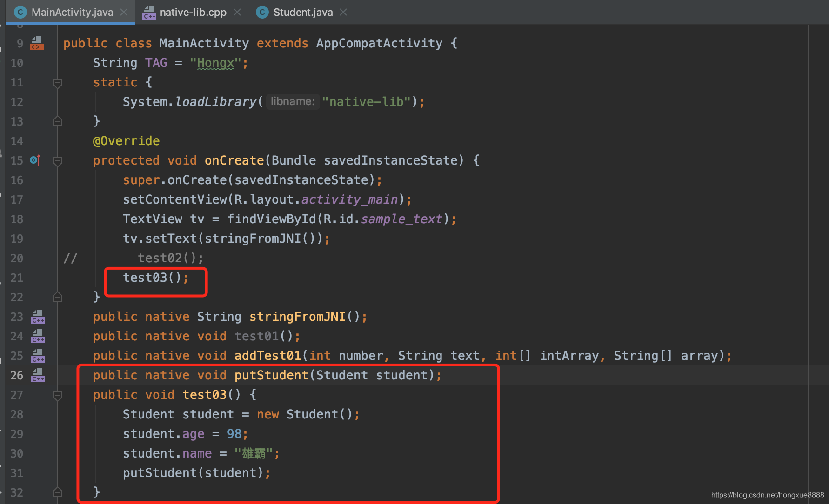Screen dimensions: 829x504
Task: Click the test03 method definition name on line 27
Action: pos(205,395)
